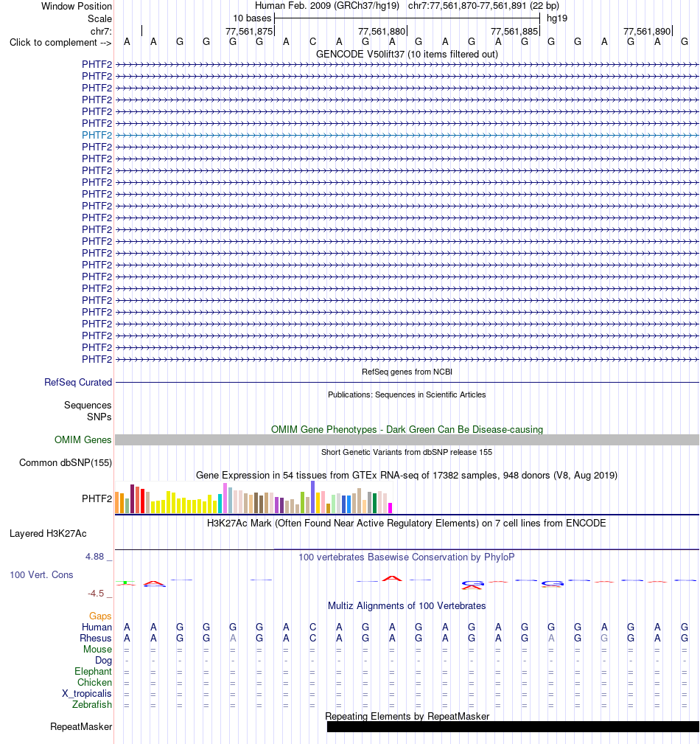This screenshot has width=700, height=744.
Task: Select the light-blue highlighted PHTF2 transcript label
Action: pos(97,135)
